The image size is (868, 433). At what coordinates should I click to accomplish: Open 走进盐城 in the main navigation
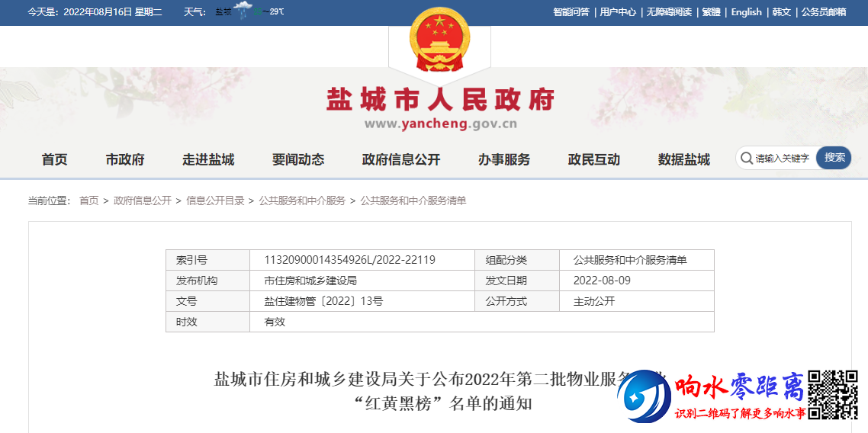click(x=208, y=160)
